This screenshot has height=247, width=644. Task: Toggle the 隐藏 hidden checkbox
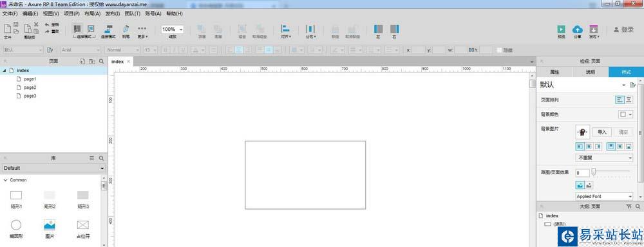[499, 50]
